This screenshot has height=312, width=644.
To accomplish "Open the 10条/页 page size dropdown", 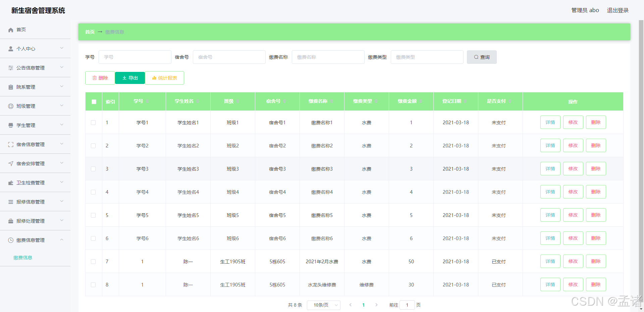I will [x=324, y=305].
